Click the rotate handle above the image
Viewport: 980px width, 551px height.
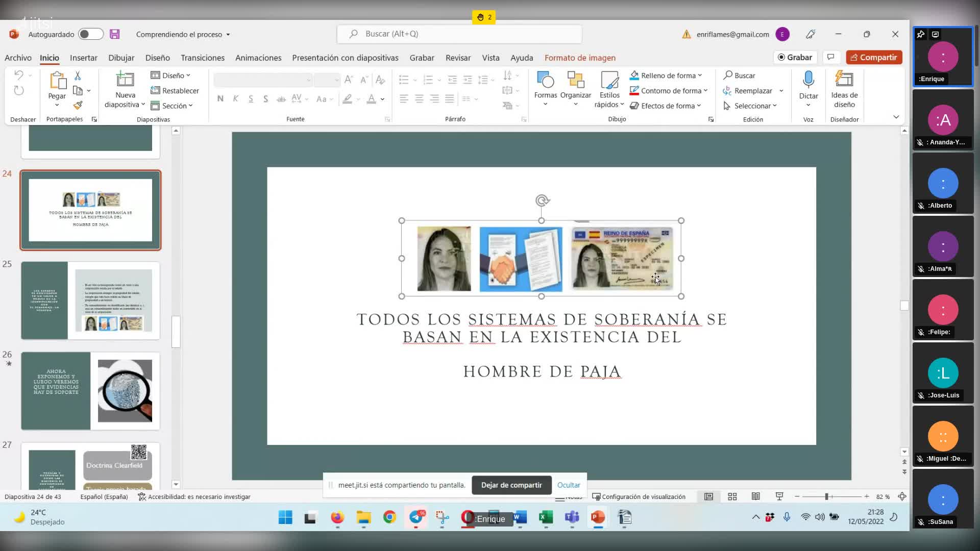click(542, 201)
